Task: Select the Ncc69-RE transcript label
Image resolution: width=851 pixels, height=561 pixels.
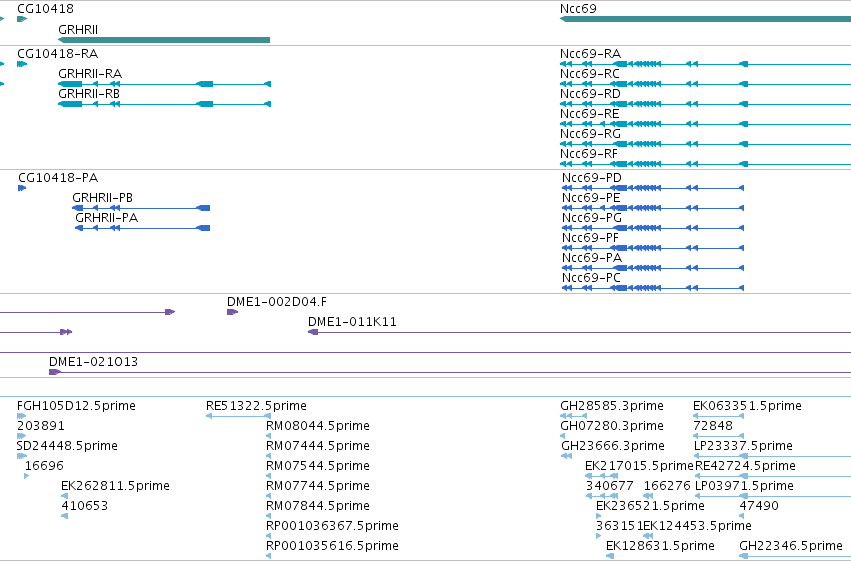Action: pyautogui.click(x=590, y=114)
